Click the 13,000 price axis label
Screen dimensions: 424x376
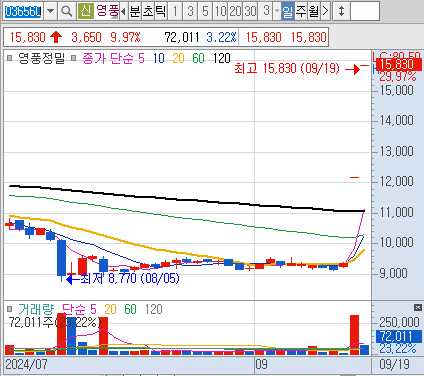pyautogui.click(x=397, y=151)
